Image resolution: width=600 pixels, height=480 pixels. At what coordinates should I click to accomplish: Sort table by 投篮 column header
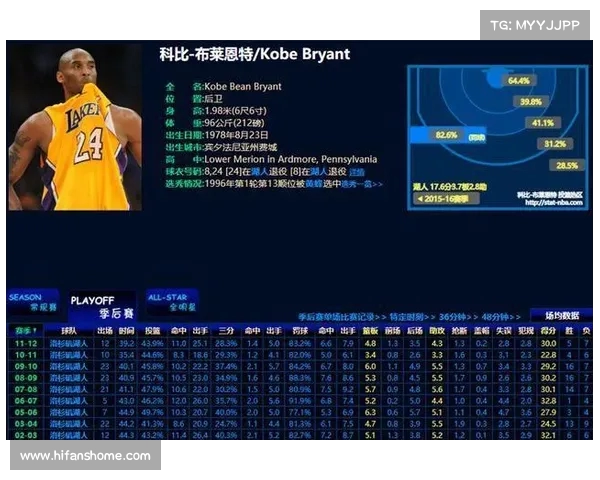click(152, 330)
